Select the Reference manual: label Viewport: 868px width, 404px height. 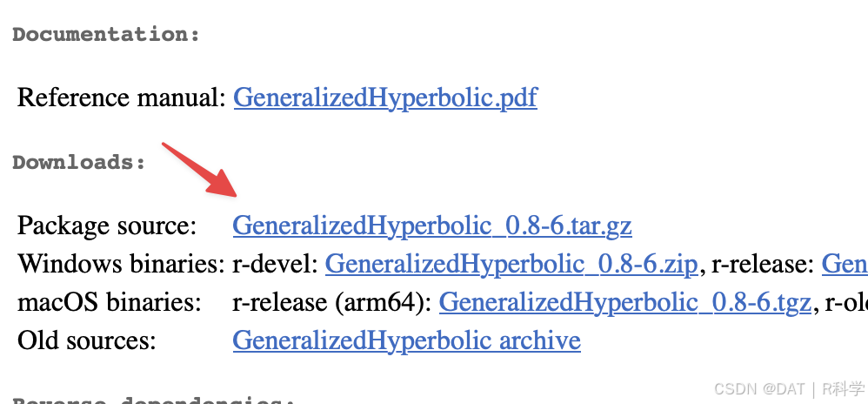click(x=122, y=98)
